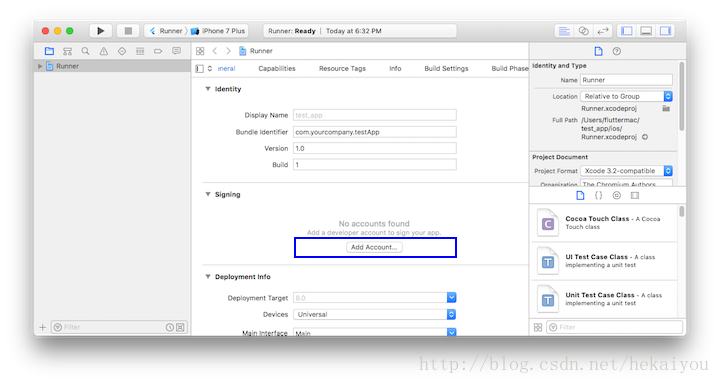Screen dimensions: 720x384
Task: Open the find navigator magnifier
Action: [85, 51]
